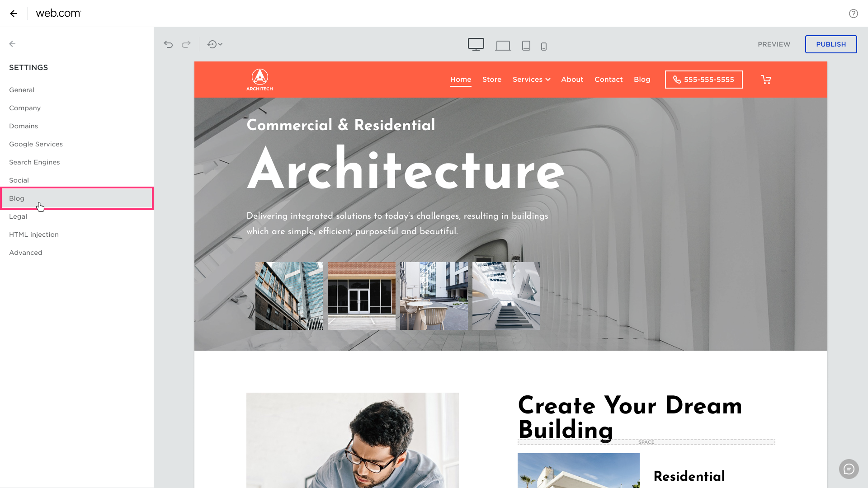The width and height of the screenshot is (868, 488).
Task: Switch to tablet preview size
Action: (x=526, y=46)
